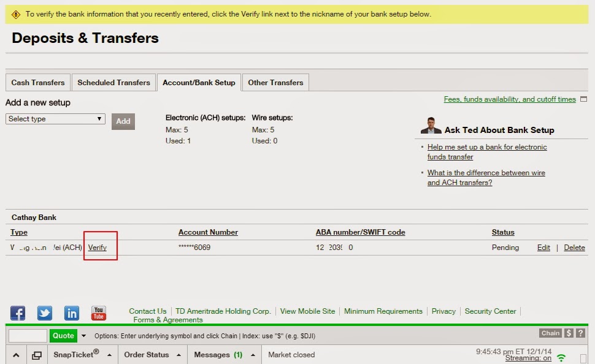595x364 pixels.
Task: Expand the dock with the up chevron
Action: (16, 355)
